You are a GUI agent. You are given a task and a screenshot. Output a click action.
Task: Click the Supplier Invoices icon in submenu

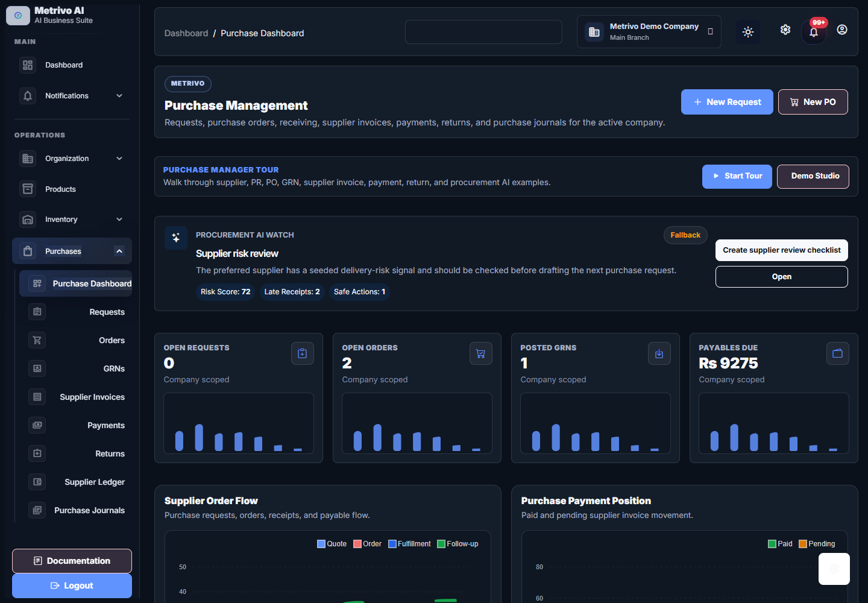37,397
